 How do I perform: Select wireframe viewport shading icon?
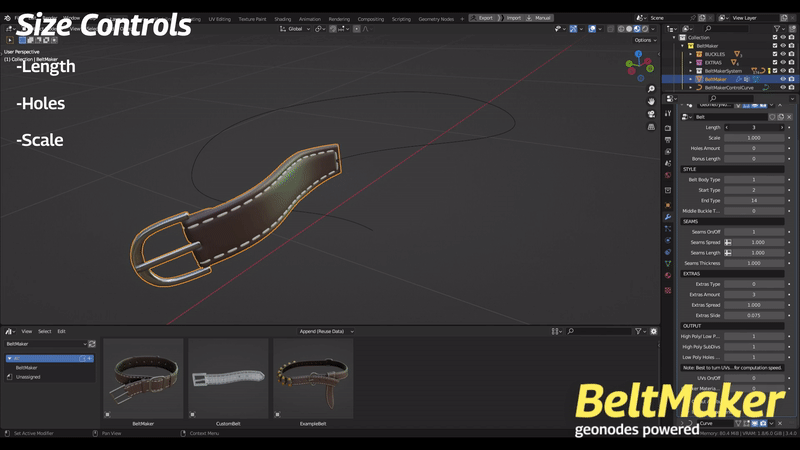621,29
